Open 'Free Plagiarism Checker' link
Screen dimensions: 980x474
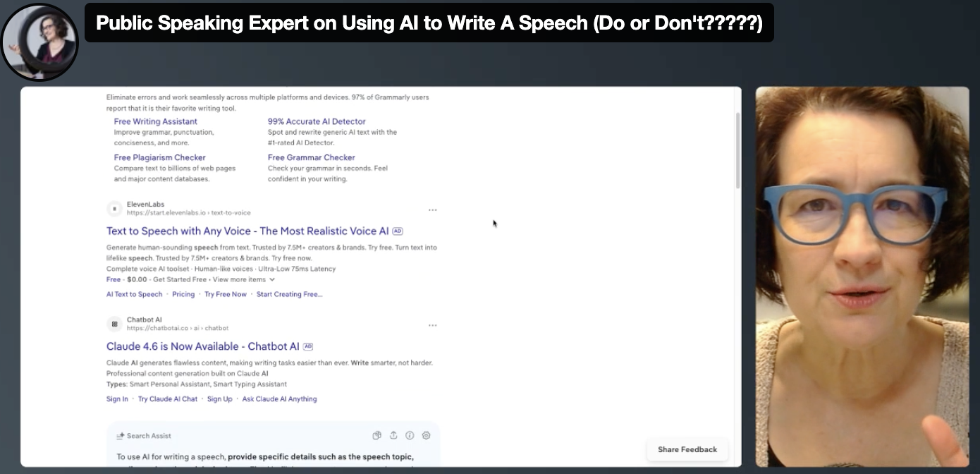tap(160, 157)
